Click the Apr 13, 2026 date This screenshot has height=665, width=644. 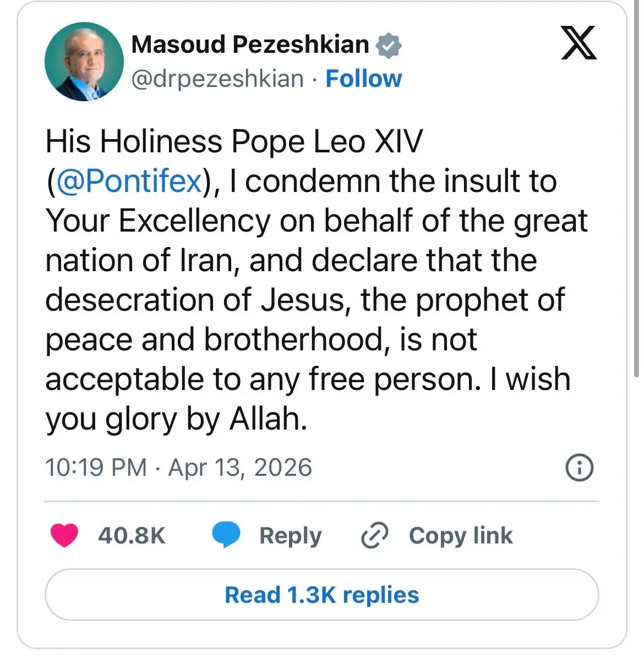pos(240,468)
